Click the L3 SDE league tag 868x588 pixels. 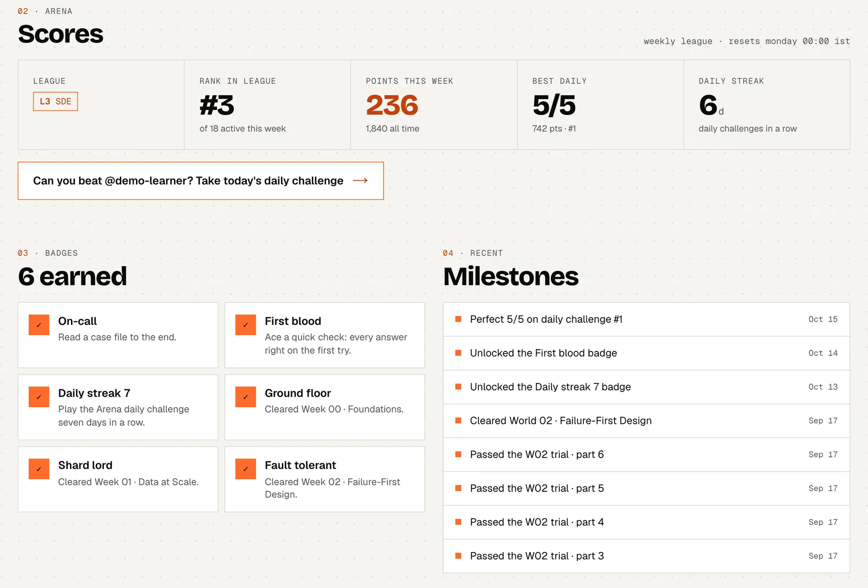point(56,102)
